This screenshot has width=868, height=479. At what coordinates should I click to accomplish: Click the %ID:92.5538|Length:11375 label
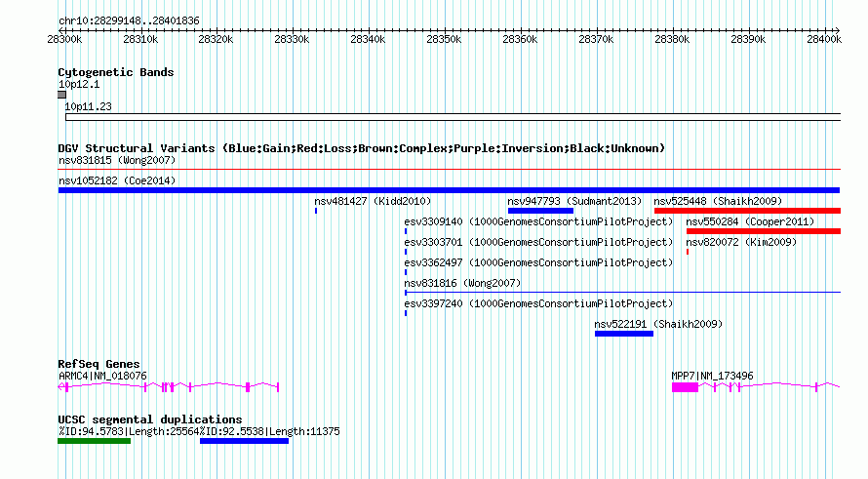point(270,432)
